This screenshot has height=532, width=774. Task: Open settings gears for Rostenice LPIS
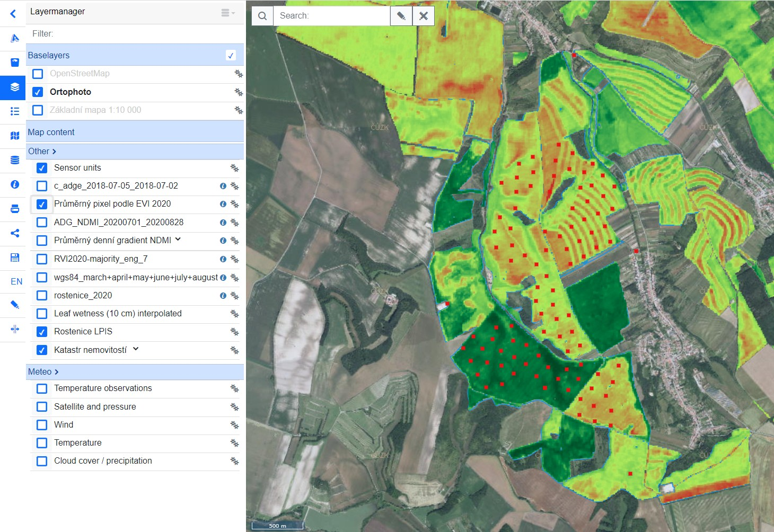coord(234,332)
